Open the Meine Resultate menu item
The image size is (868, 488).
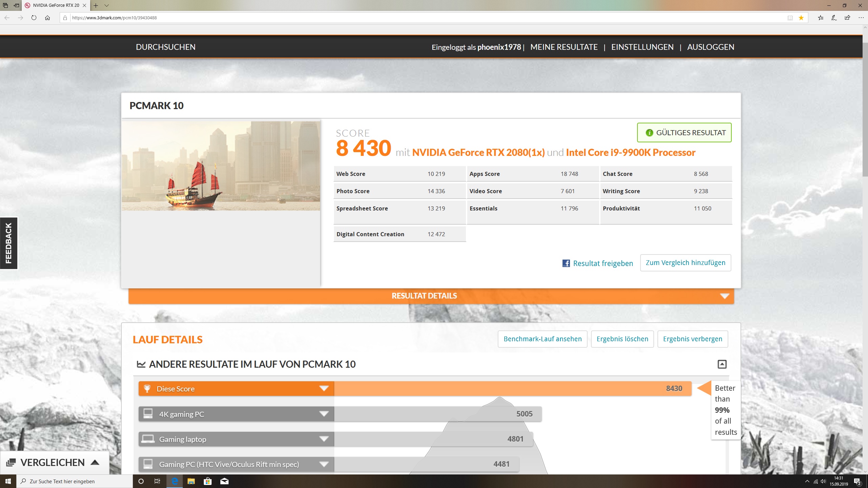coord(564,47)
